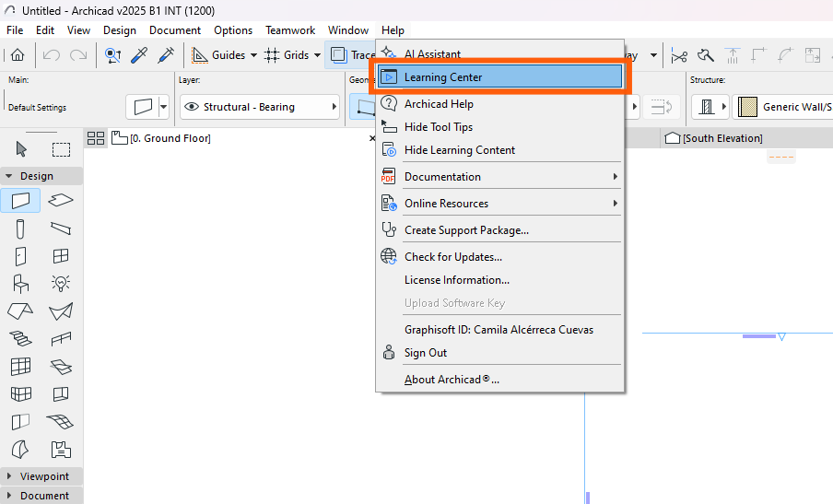Click the Default Settings wall button

[143, 107]
